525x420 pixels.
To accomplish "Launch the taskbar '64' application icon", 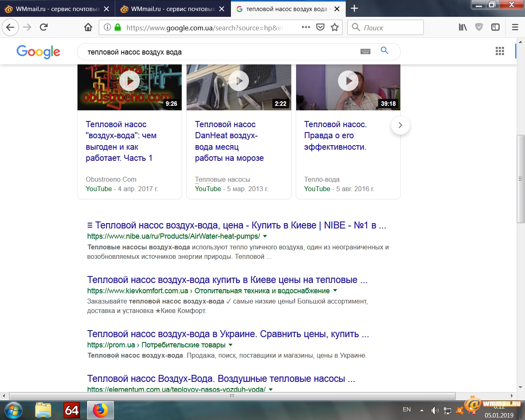I will pyautogui.click(x=72, y=411).
